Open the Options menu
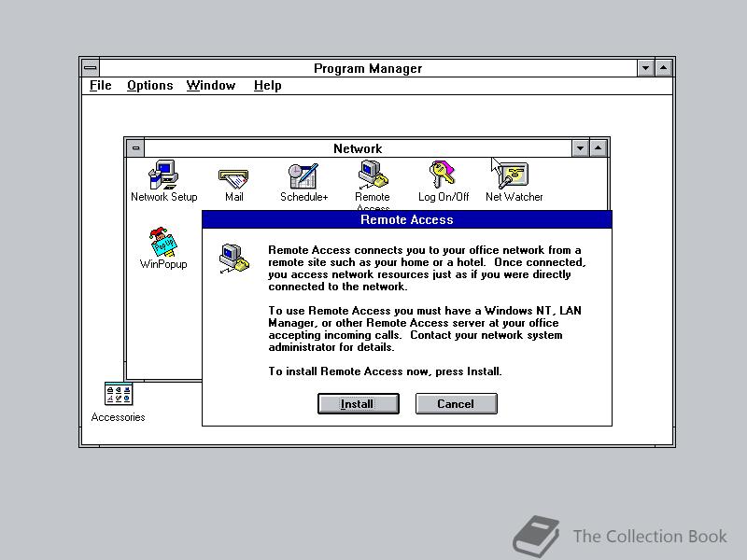 coord(149,85)
